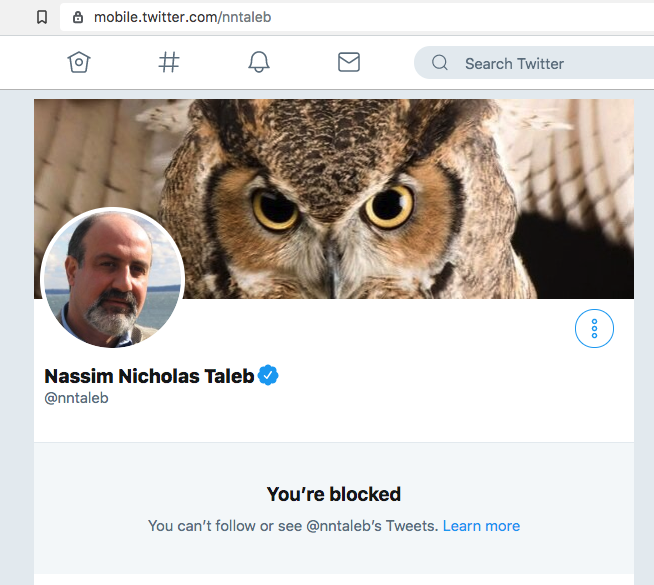This screenshot has width=654, height=585.
Task: Open the Explore hashtag icon
Action: tap(169, 63)
